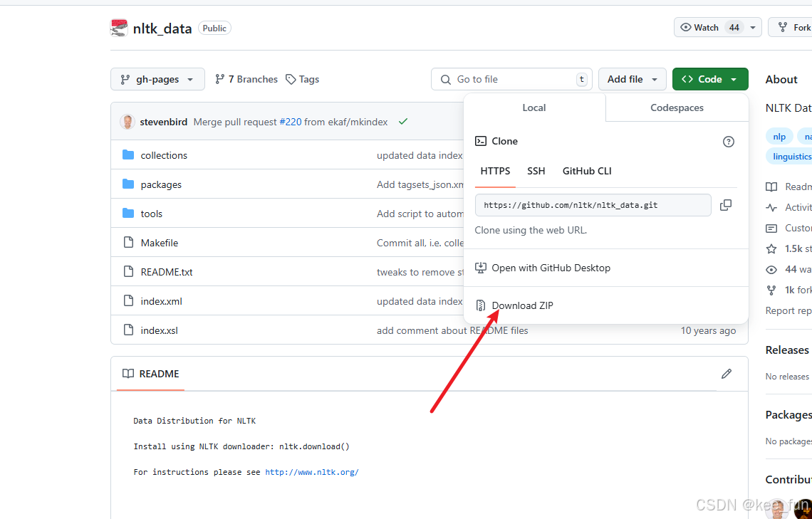Screen dimensions: 812x519
Task: Open the Watch options dropdown arrow
Action: [753, 28]
